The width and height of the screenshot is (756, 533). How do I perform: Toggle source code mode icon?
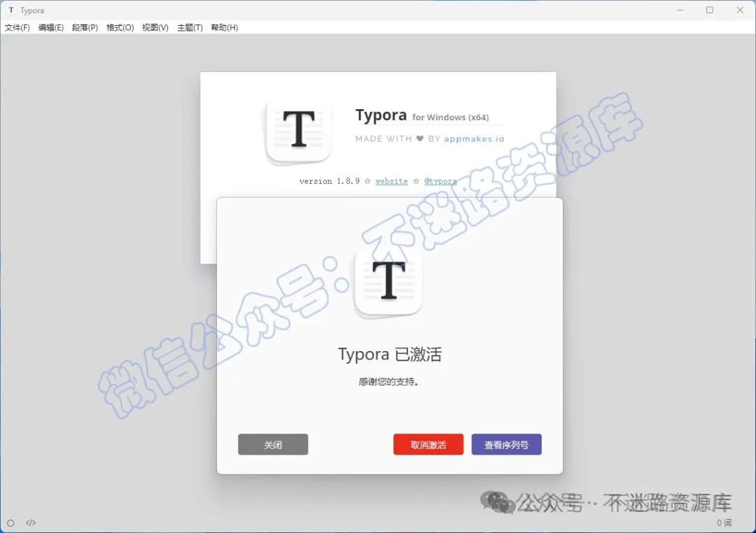31,523
